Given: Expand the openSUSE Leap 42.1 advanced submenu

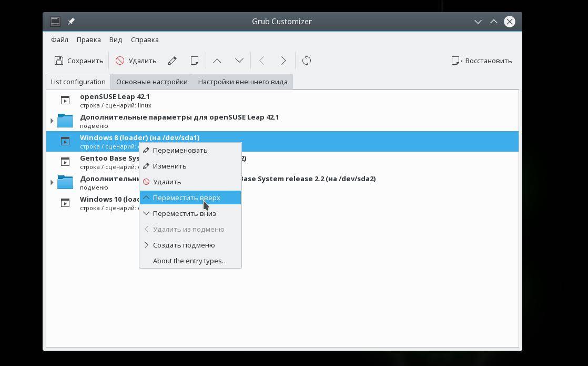Looking at the screenshot, I should tap(52, 121).
